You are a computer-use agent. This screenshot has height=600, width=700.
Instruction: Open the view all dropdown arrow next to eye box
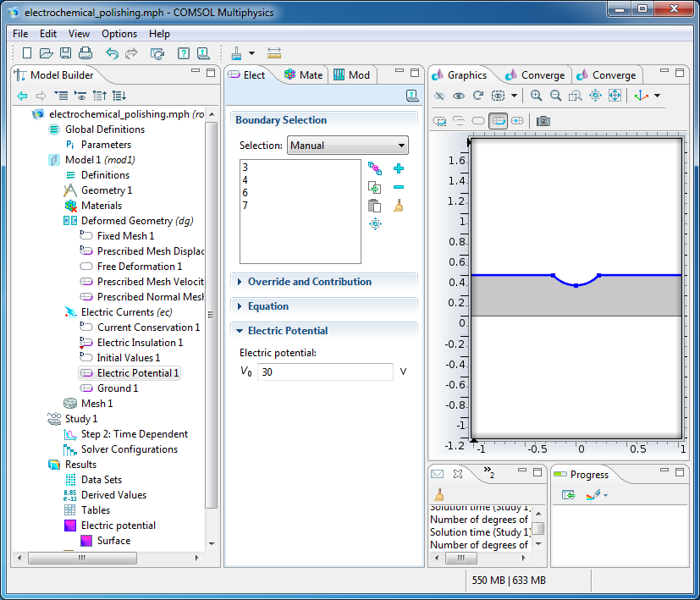[x=515, y=96]
